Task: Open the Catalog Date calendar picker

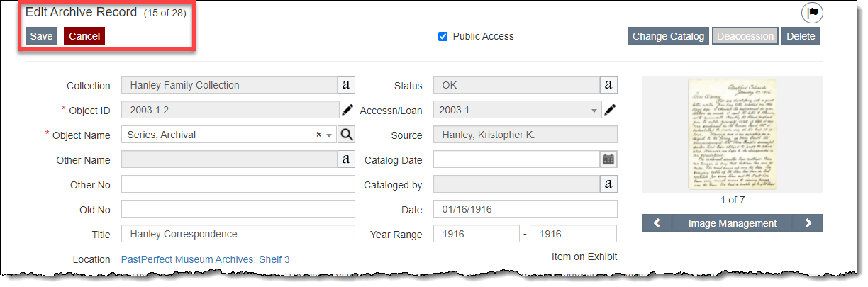Action: pyautogui.click(x=608, y=159)
